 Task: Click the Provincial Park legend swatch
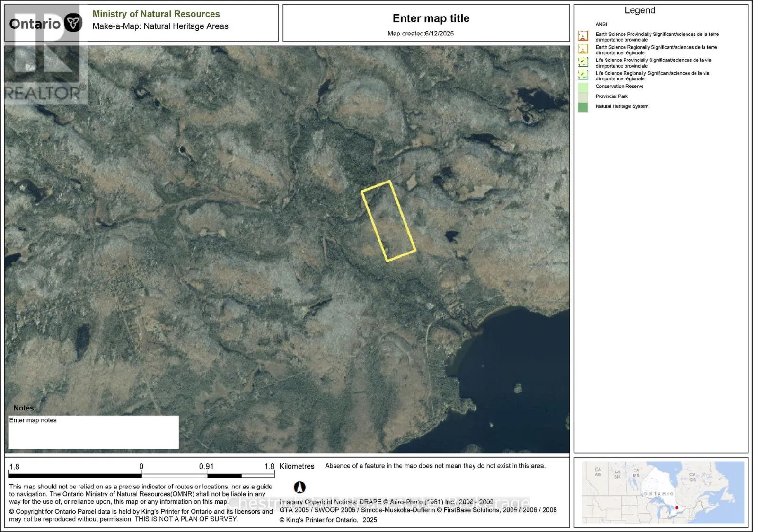click(583, 97)
